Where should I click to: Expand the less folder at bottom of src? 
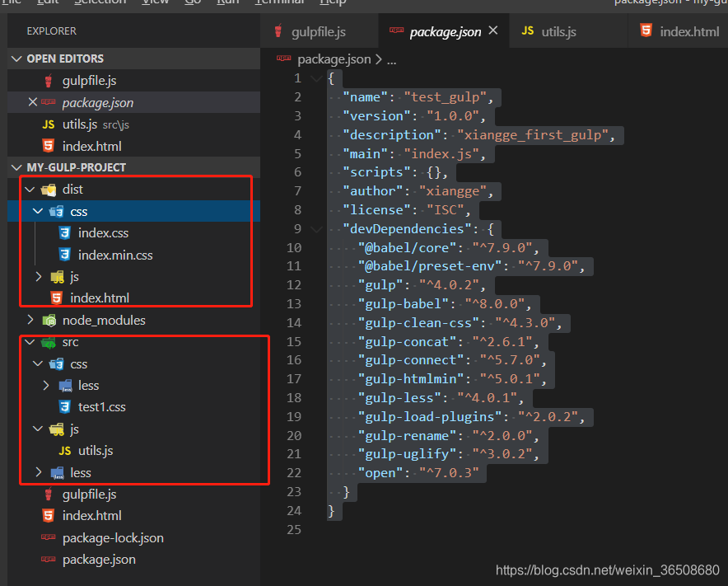pos(39,472)
